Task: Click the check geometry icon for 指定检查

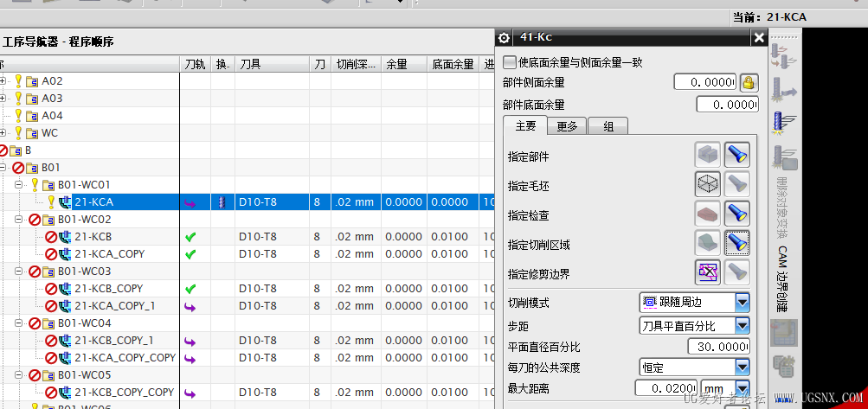Action: point(708,214)
